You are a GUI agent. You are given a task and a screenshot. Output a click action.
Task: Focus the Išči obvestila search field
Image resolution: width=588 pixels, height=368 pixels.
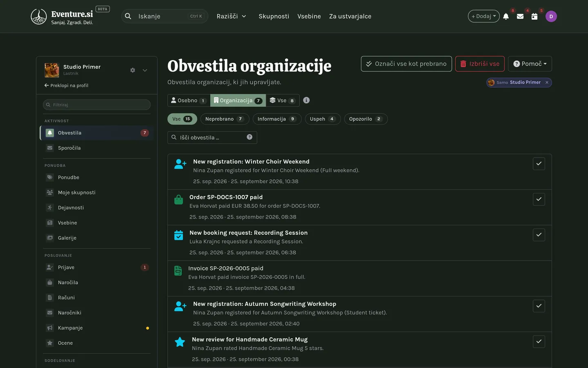click(212, 137)
